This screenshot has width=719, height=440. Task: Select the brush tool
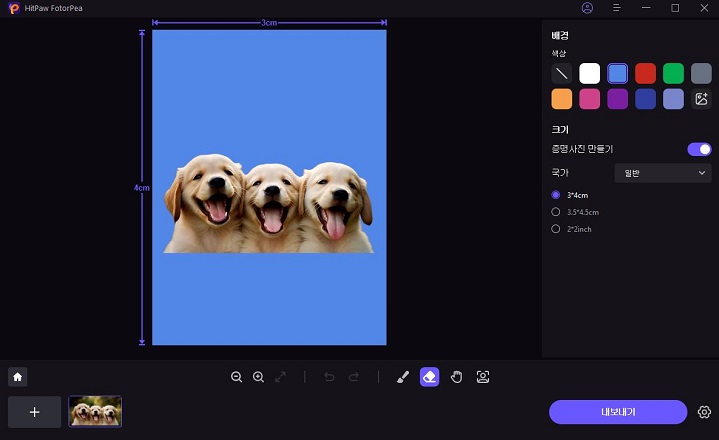(403, 377)
